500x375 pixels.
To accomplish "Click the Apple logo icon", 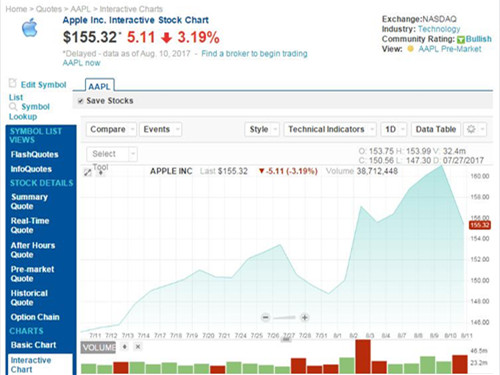I will (30, 27).
